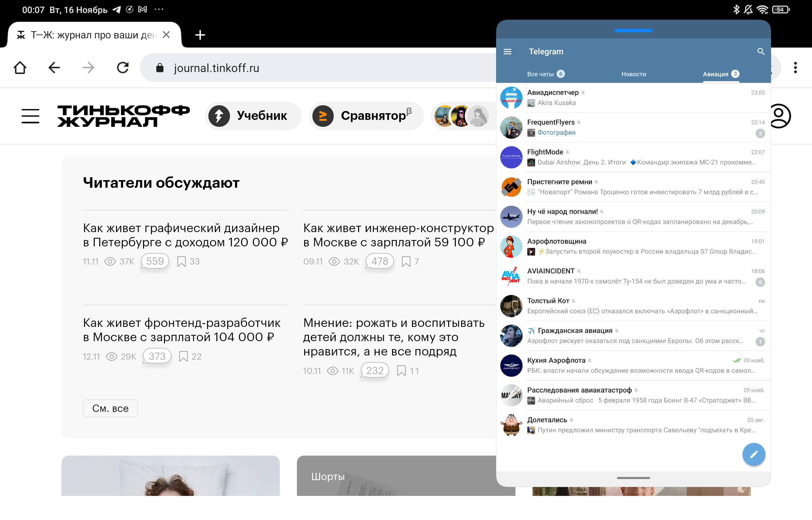Bookmark the graphic designer article (33)
The width and height of the screenshot is (812, 520).
(x=181, y=261)
